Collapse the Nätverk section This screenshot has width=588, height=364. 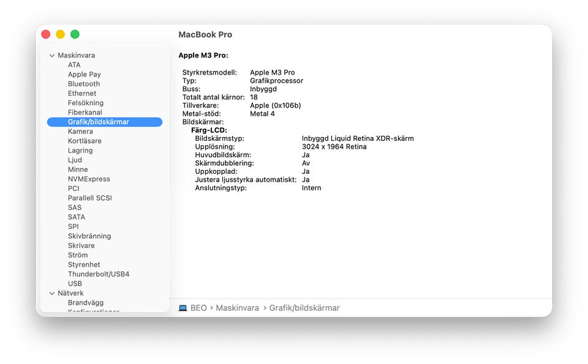(52, 293)
